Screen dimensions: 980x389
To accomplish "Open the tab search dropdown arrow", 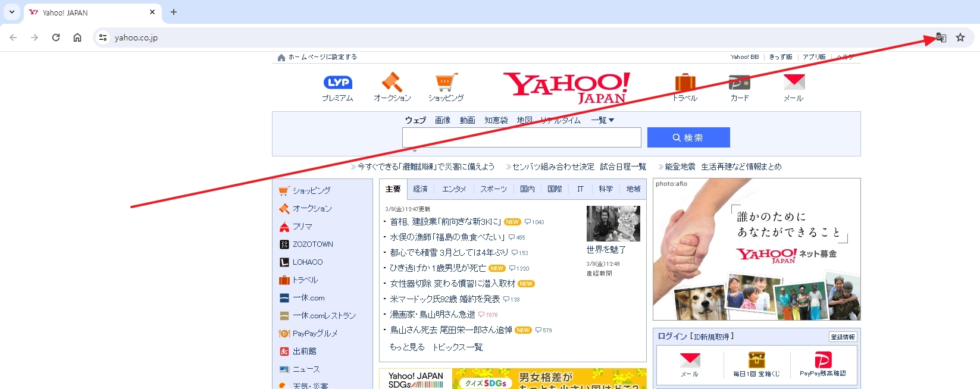I will click(12, 12).
